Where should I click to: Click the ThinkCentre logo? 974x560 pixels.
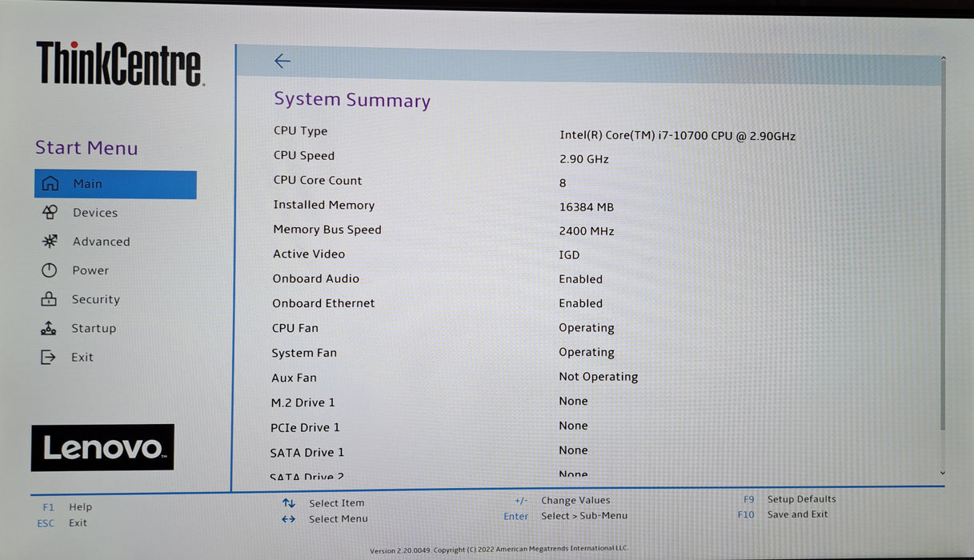pyautogui.click(x=120, y=64)
